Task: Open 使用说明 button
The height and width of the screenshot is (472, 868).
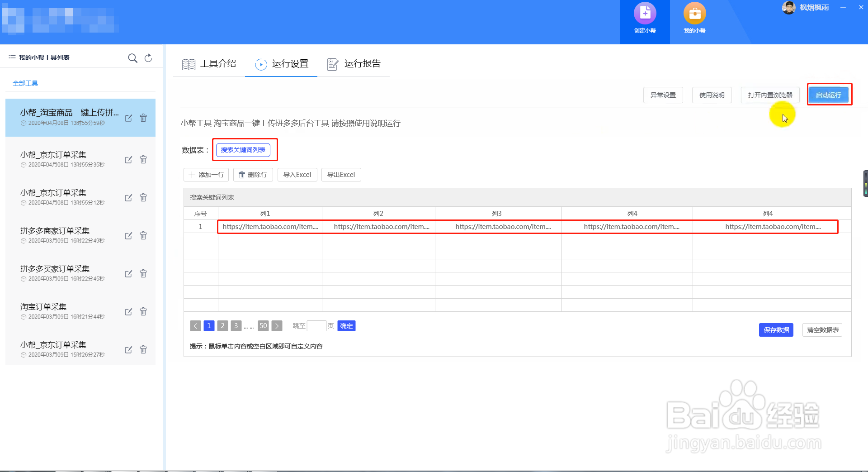Action: click(712, 95)
